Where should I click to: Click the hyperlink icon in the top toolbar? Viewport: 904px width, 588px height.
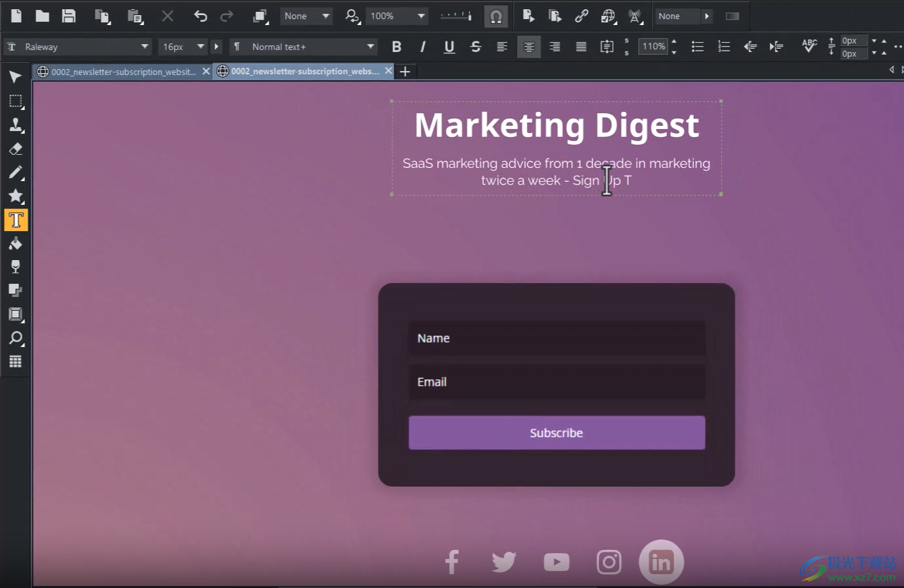click(x=581, y=16)
